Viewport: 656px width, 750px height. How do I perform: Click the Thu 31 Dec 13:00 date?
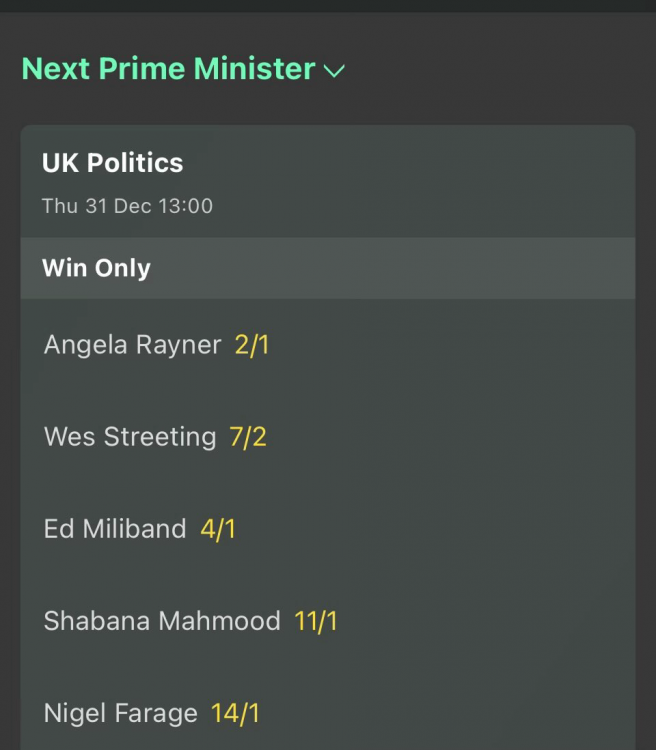tap(127, 207)
